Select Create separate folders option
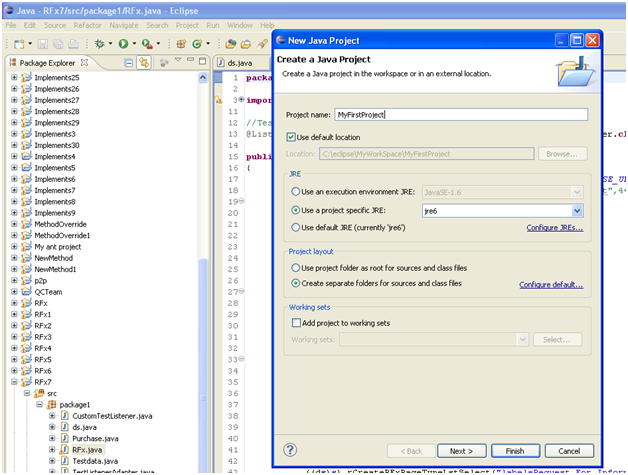This screenshot has width=628, height=475. 296,283
